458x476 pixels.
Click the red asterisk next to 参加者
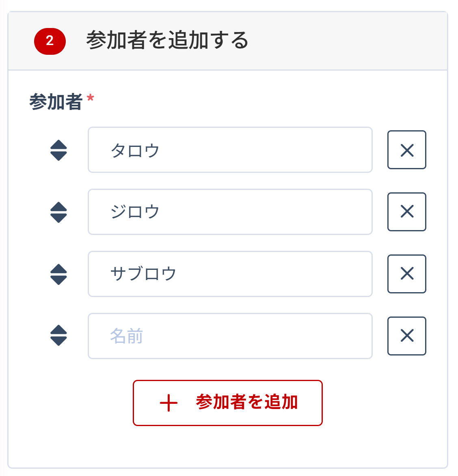click(90, 97)
